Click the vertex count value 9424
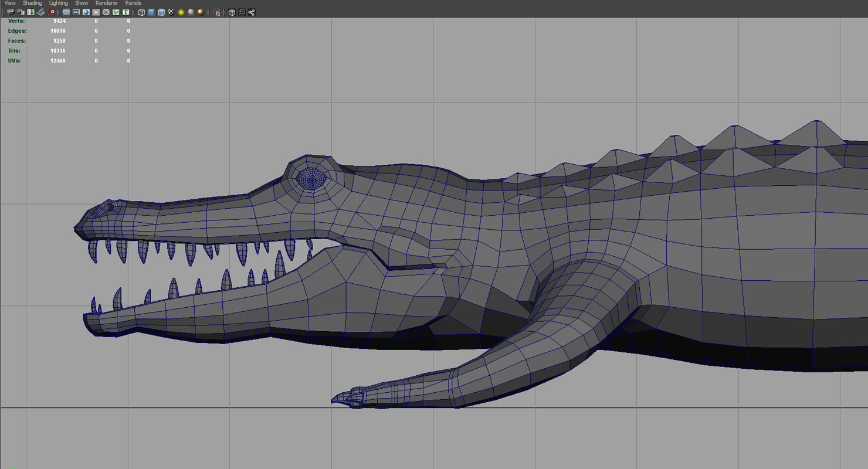The width and height of the screenshot is (868, 469). pyautogui.click(x=59, y=21)
